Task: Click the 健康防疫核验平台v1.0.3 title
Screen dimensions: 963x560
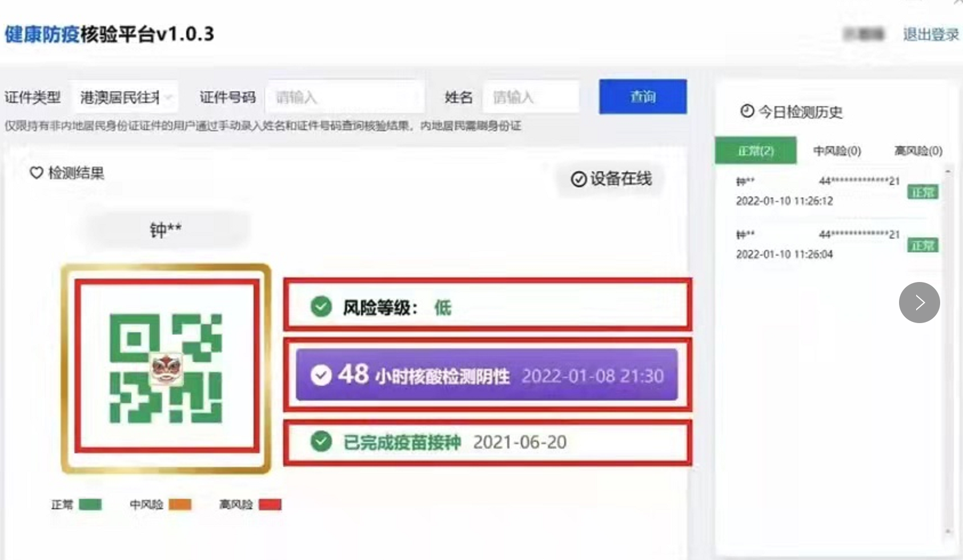Action: [x=109, y=34]
